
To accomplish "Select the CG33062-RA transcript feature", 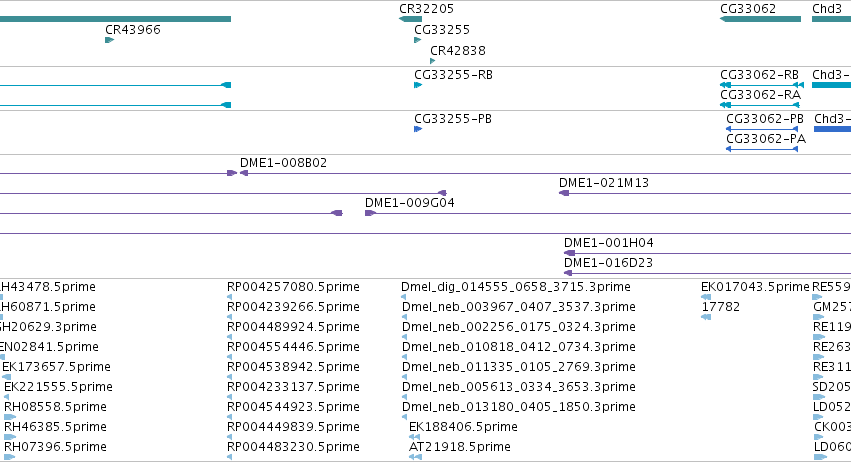I will [760, 105].
